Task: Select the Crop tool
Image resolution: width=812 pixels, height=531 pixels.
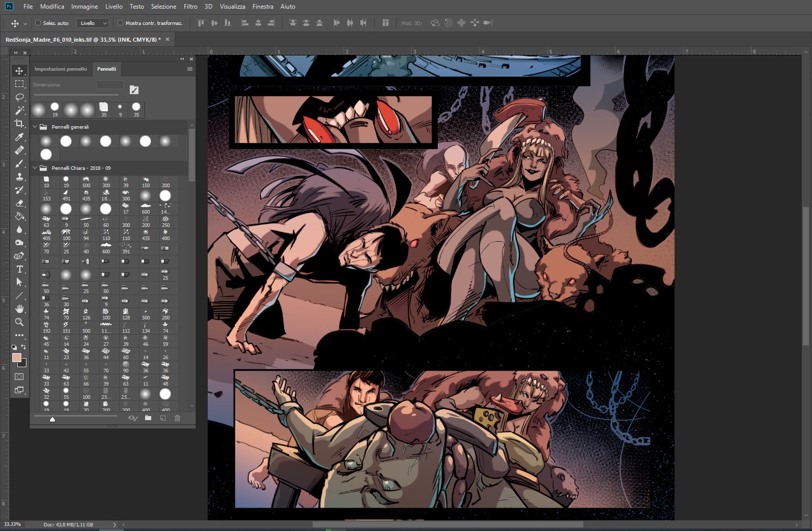Action: [x=19, y=124]
